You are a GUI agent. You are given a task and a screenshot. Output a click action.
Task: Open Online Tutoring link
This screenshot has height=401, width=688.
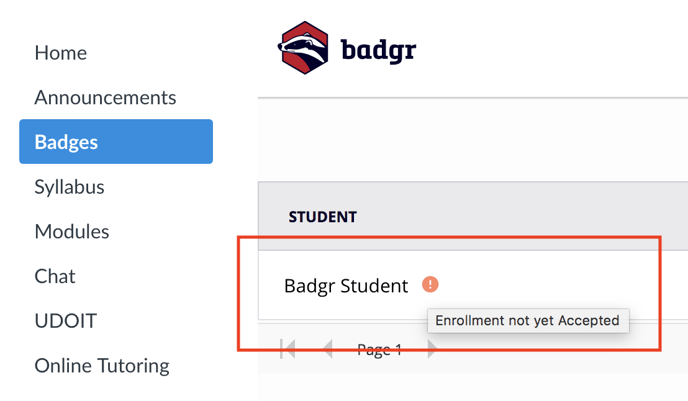102,365
